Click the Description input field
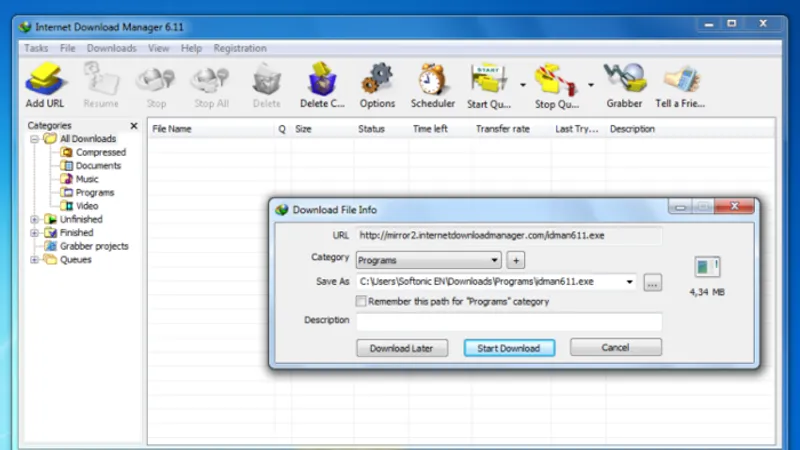 [x=509, y=321]
